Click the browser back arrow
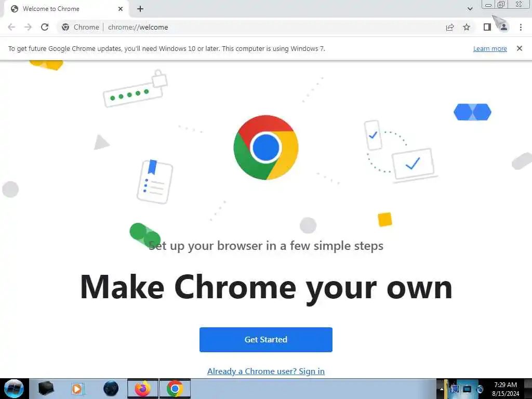This screenshot has height=399, width=532. (11, 27)
